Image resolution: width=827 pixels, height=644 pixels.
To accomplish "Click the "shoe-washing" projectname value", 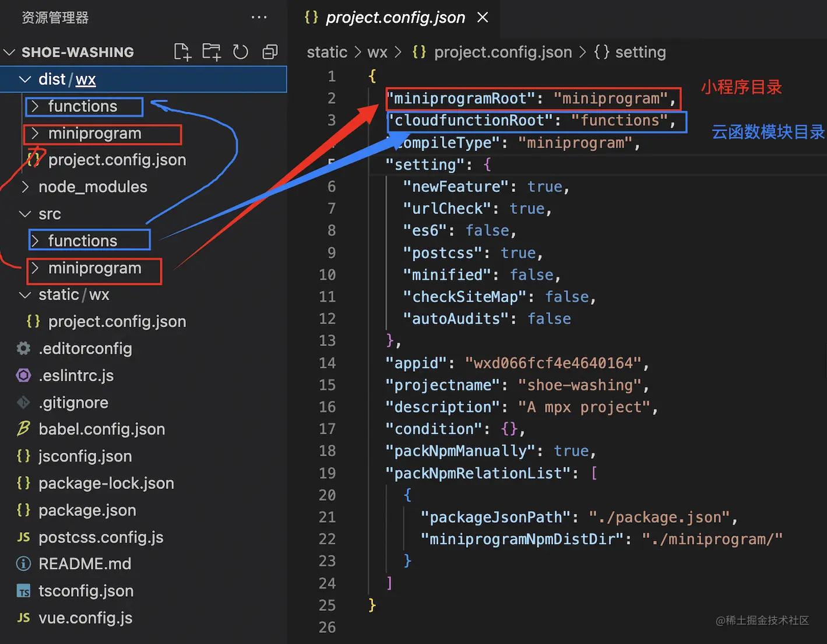I will coord(579,385).
